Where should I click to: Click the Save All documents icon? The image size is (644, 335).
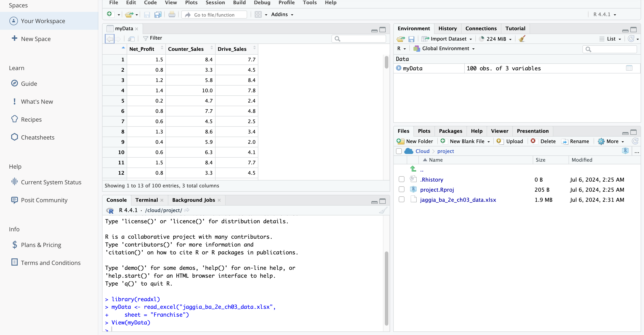158,15
